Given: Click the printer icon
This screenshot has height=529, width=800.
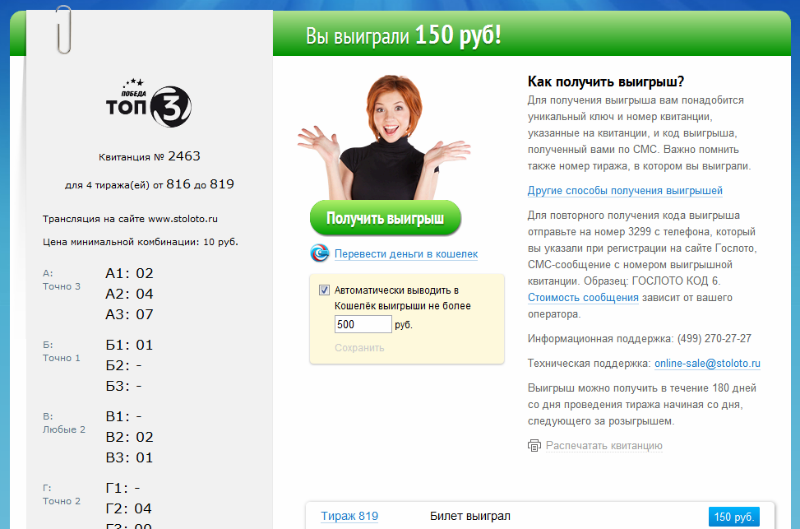Looking at the screenshot, I should [x=534, y=445].
